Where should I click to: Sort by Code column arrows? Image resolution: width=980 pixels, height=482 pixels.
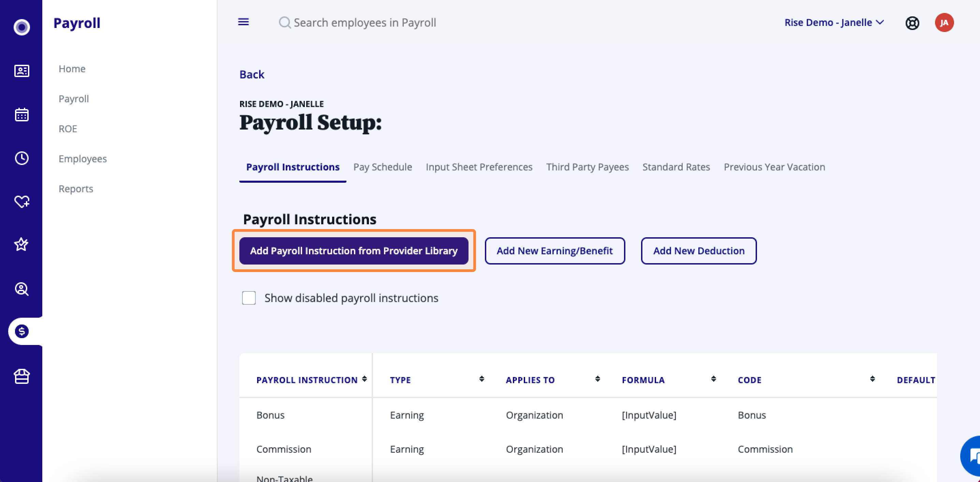(x=873, y=379)
